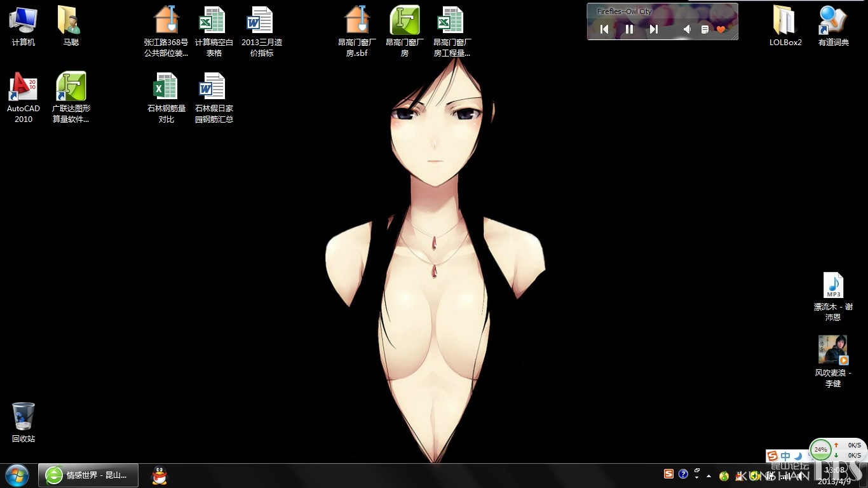The height and width of the screenshot is (488, 868).
Task: Toggle the moon icon on the IME bar
Action: (x=798, y=456)
